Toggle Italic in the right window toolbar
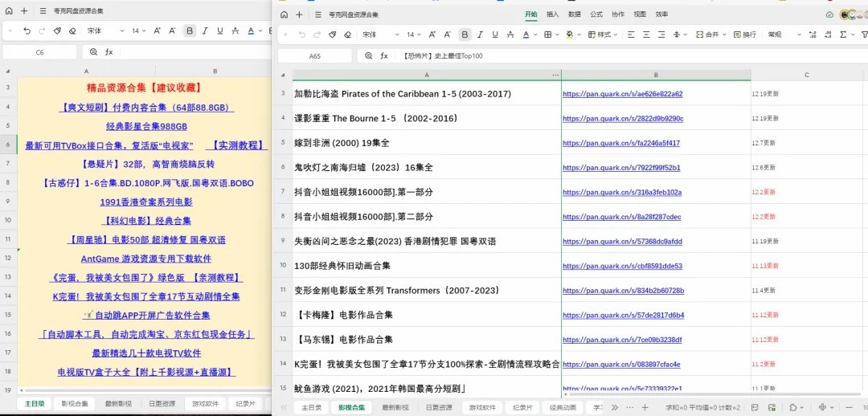The height and width of the screenshot is (416, 868). [x=480, y=35]
